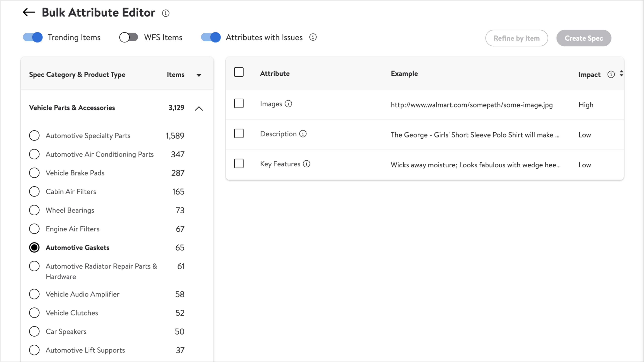Click the Create Spec button
The image size is (644, 362).
point(583,38)
